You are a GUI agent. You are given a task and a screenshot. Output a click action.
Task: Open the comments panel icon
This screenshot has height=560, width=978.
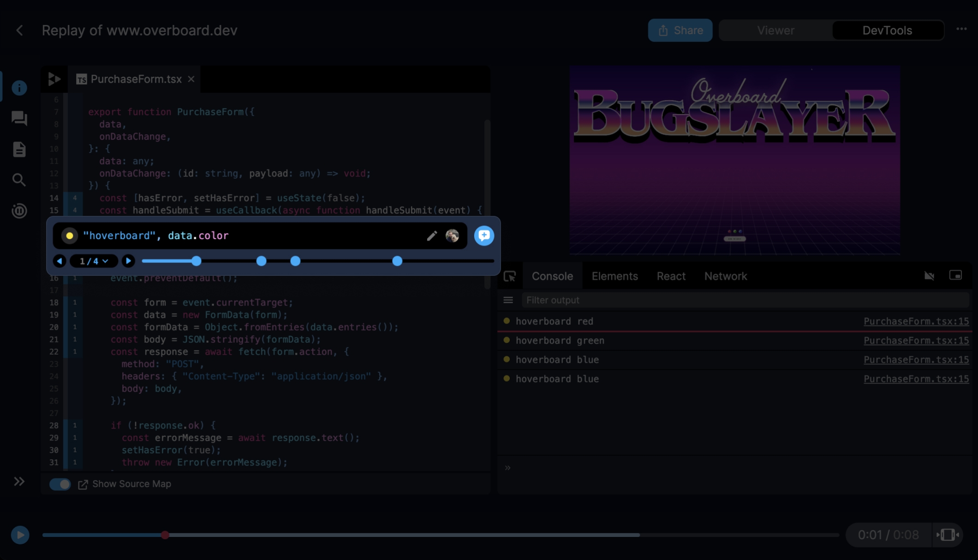pos(19,119)
